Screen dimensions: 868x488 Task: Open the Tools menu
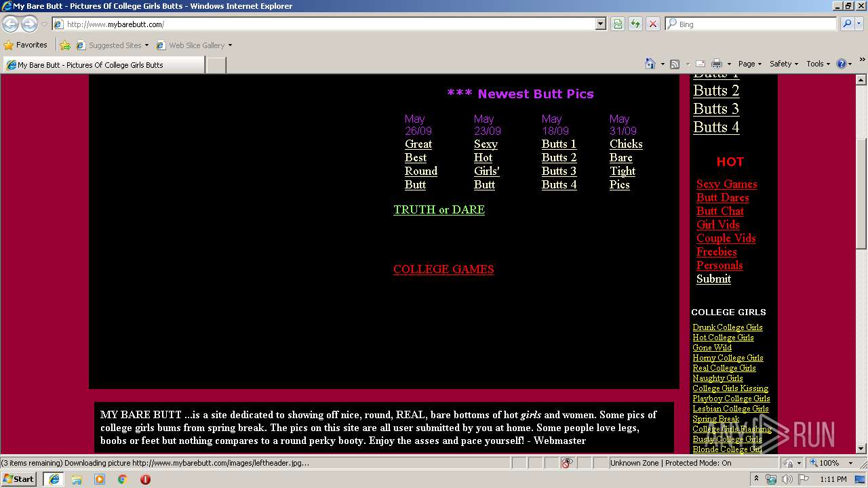[819, 64]
